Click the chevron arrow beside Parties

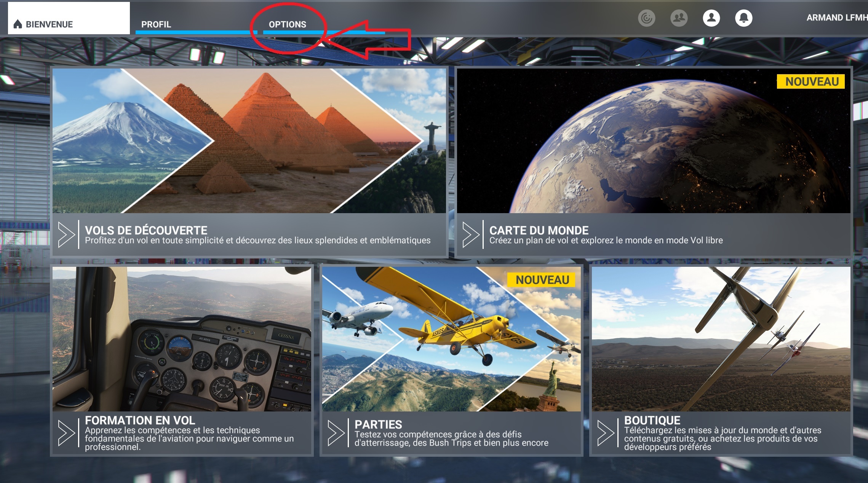pos(336,433)
